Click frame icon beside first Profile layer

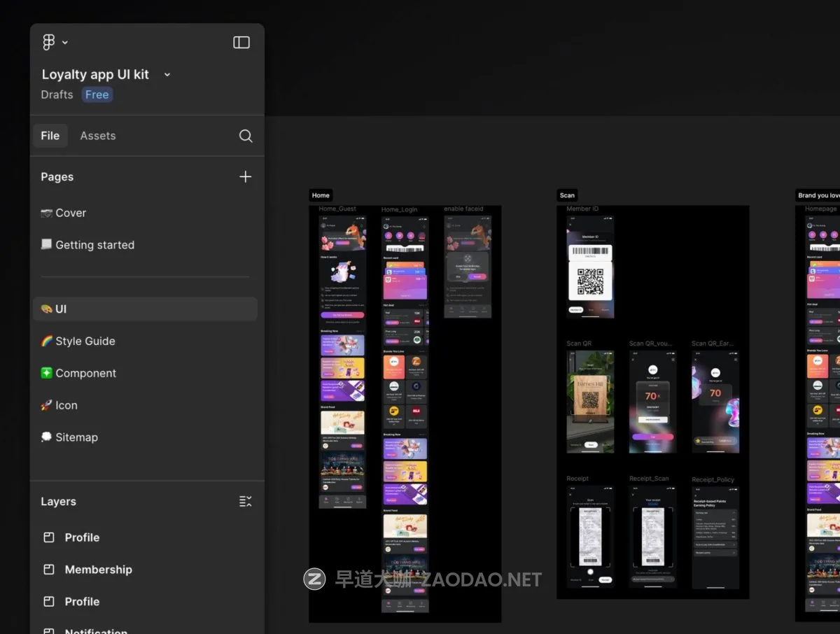click(x=49, y=537)
